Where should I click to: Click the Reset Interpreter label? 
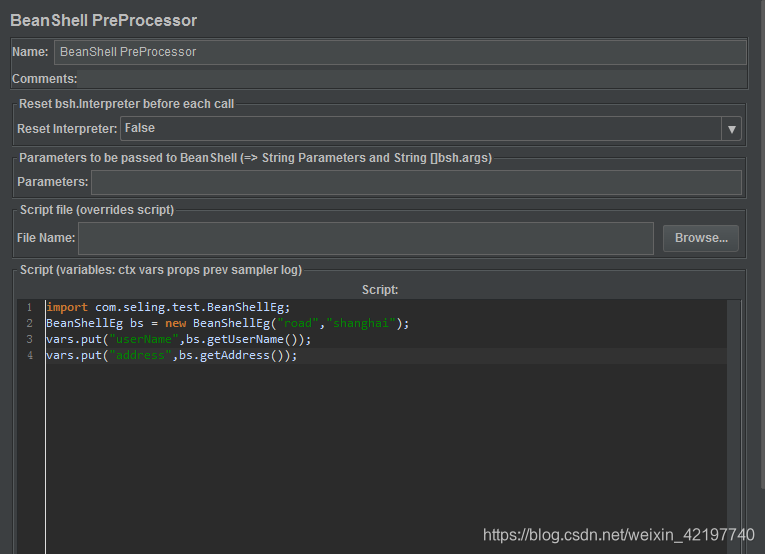point(67,129)
